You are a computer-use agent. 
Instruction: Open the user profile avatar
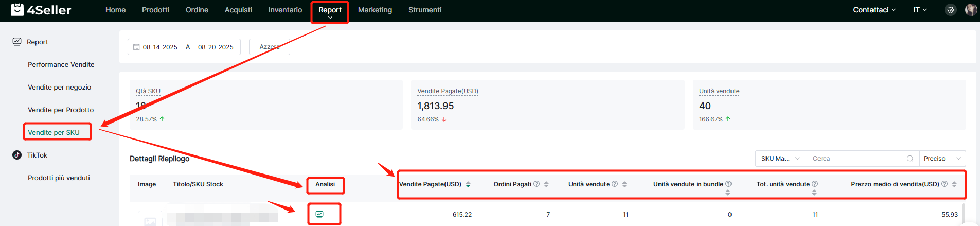971,10
